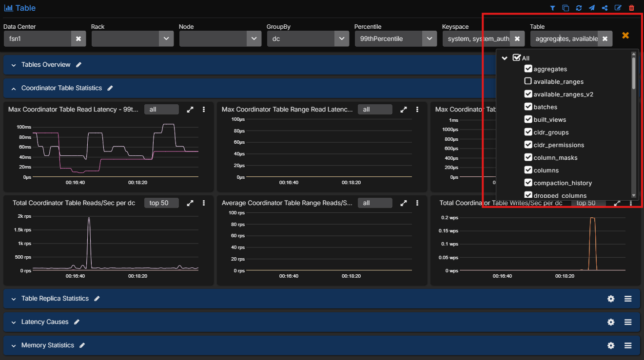Collapse the Coordinator Table Statistics section
Image resolution: width=644 pixels, height=360 pixels.
tap(12, 88)
